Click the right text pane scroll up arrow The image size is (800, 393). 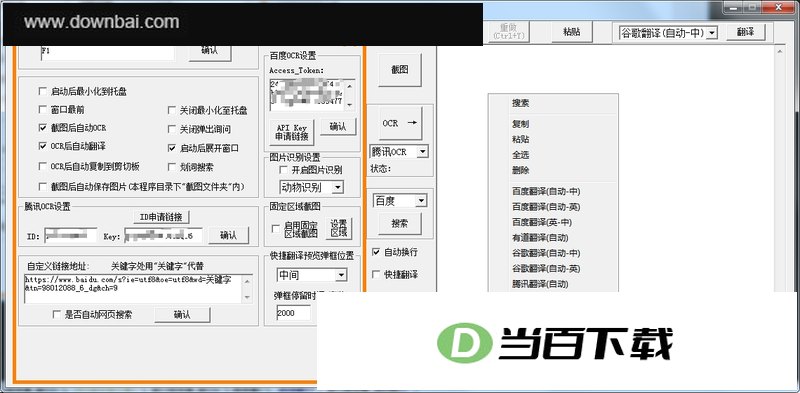point(779,51)
